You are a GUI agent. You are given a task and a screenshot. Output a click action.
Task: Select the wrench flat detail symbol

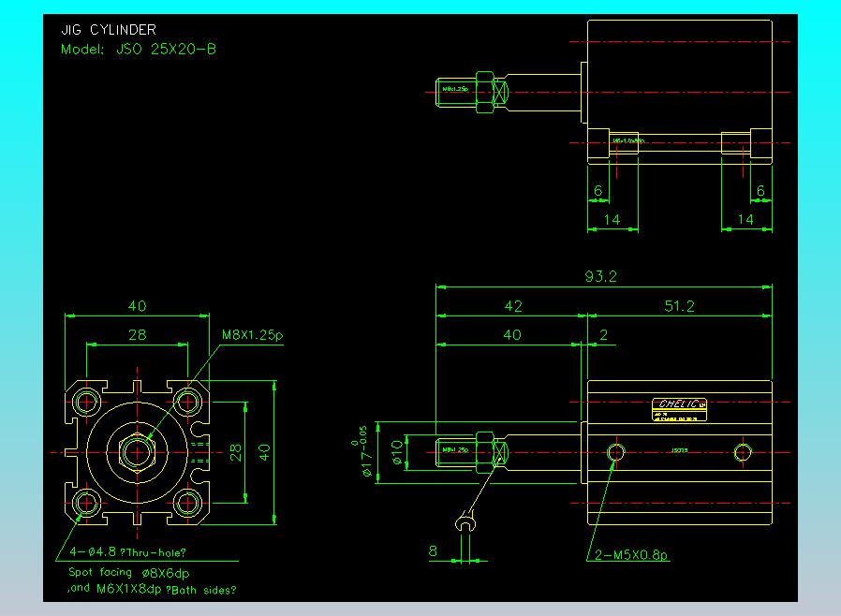tap(465, 521)
